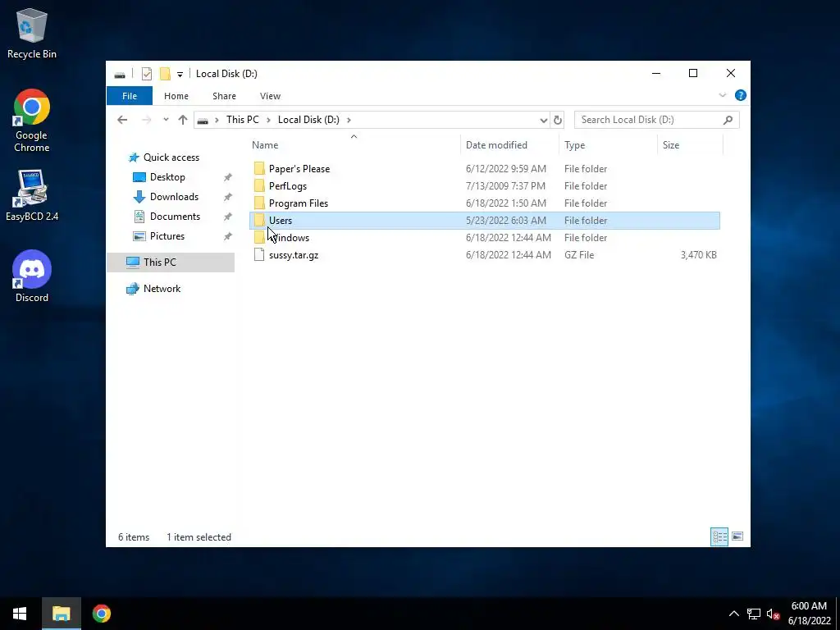Click the search magnifier icon
Image resolution: width=840 pixels, height=630 pixels.
click(x=728, y=120)
